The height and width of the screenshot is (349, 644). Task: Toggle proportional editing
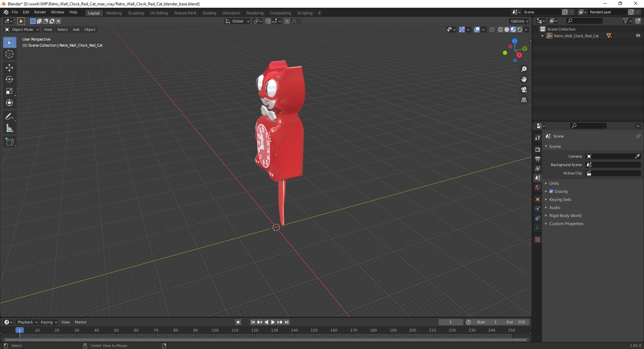click(x=287, y=21)
